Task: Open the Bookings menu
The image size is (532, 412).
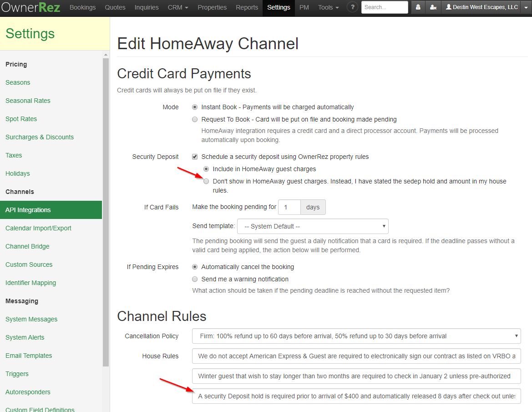Action: (82, 7)
